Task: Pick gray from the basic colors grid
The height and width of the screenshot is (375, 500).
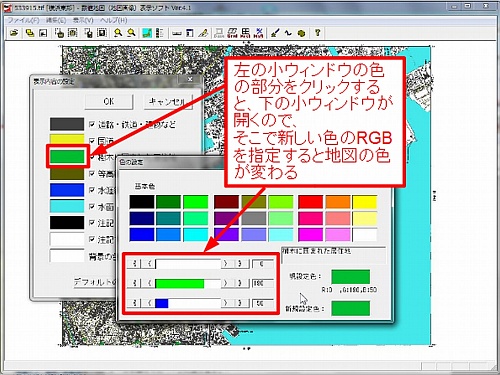Action: [x=254, y=218]
